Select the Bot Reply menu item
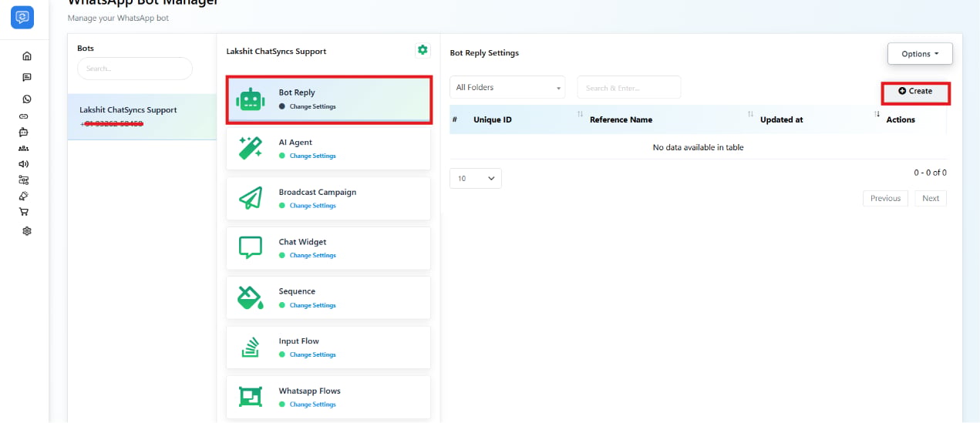The image size is (980, 423). pyautogui.click(x=328, y=99)
